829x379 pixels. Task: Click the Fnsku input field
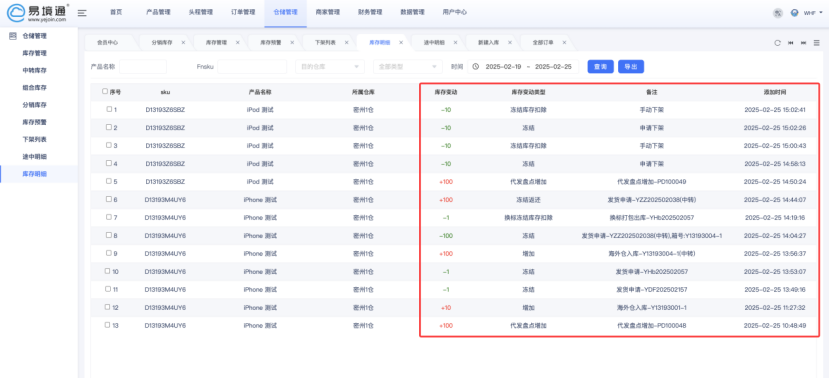[252, 67]
